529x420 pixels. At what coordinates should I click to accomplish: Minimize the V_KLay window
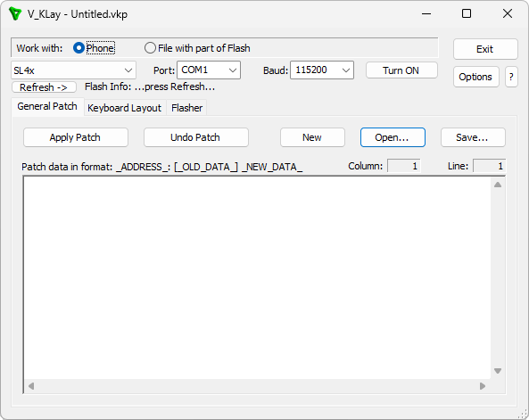click(426, 14)
